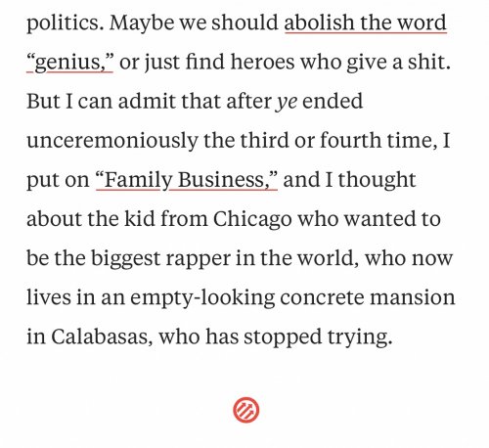
Task: Click the word "Chicago" in the paragraph
Action: coord(252,219)
